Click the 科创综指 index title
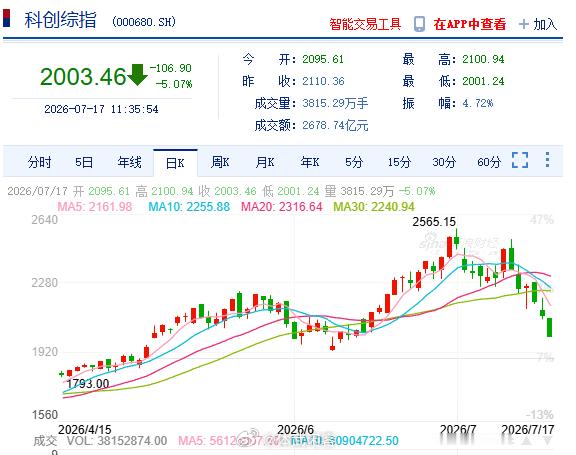576x455 pixels. (x=60, y=20)
